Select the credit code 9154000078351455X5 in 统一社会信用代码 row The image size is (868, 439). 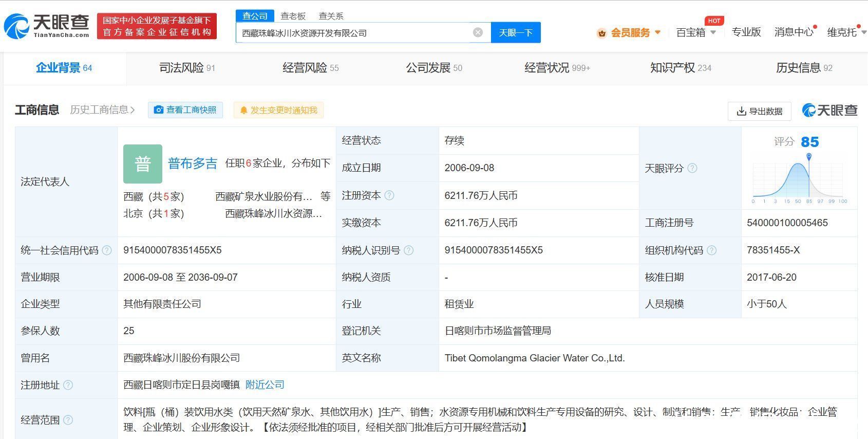173,250
